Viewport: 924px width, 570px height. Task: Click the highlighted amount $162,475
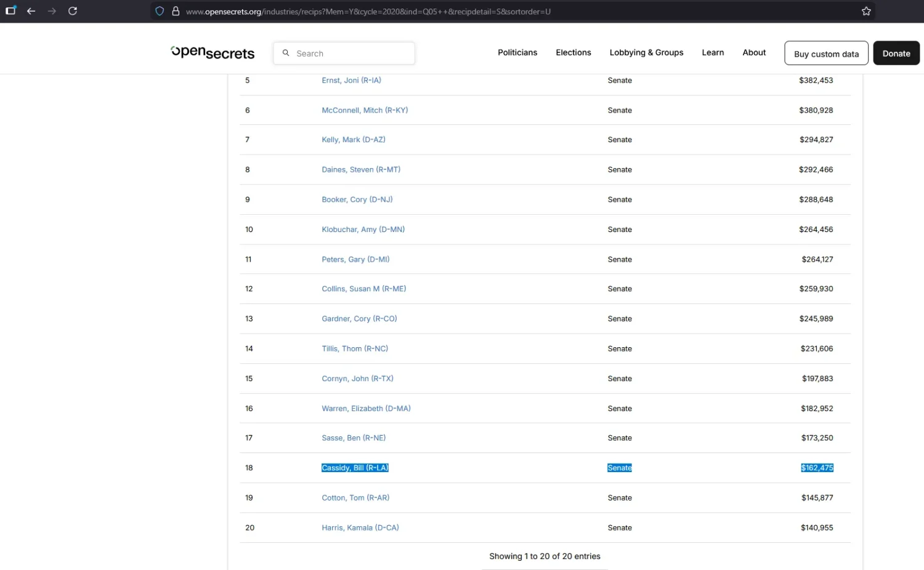817,468
